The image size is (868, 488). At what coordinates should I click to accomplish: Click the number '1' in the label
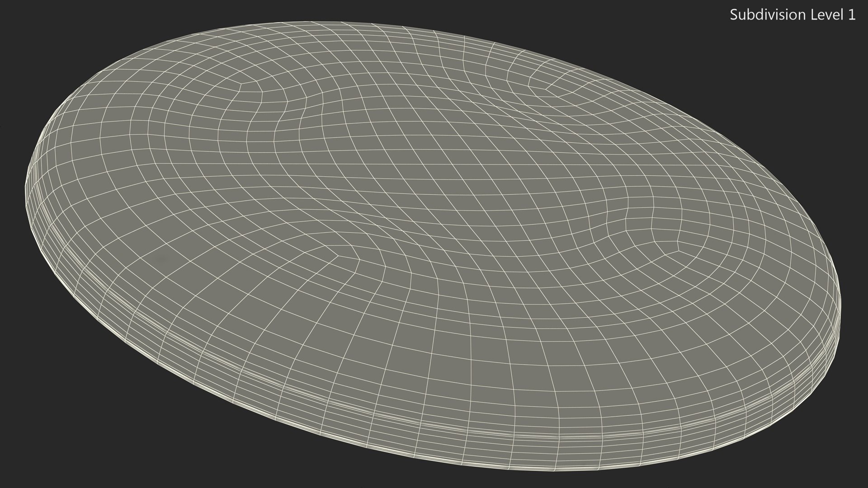tap(852, 15)
